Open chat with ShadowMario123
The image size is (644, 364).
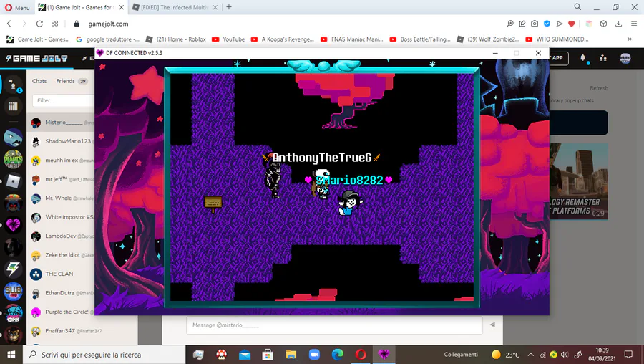[x=61, y=141]
